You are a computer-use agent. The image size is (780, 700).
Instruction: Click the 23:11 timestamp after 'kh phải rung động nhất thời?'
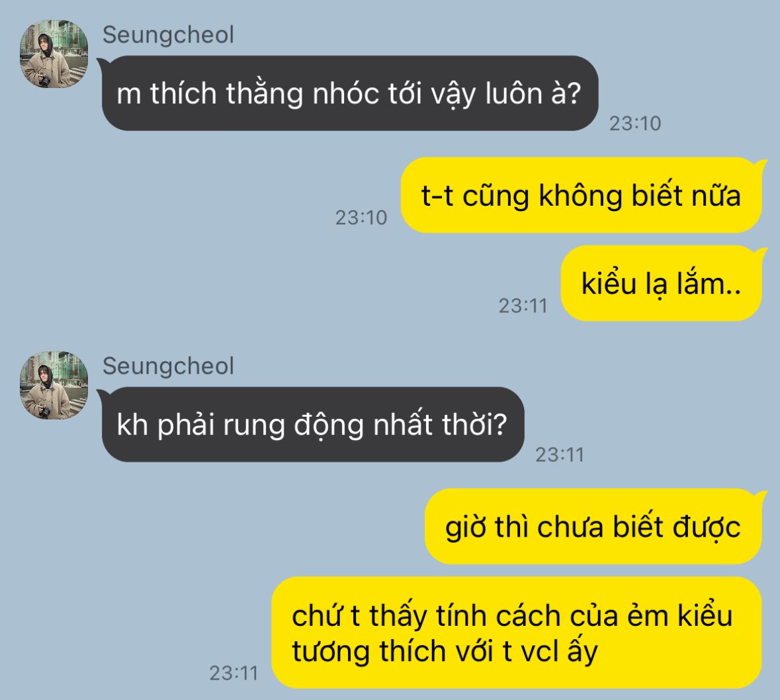point(560,455)
